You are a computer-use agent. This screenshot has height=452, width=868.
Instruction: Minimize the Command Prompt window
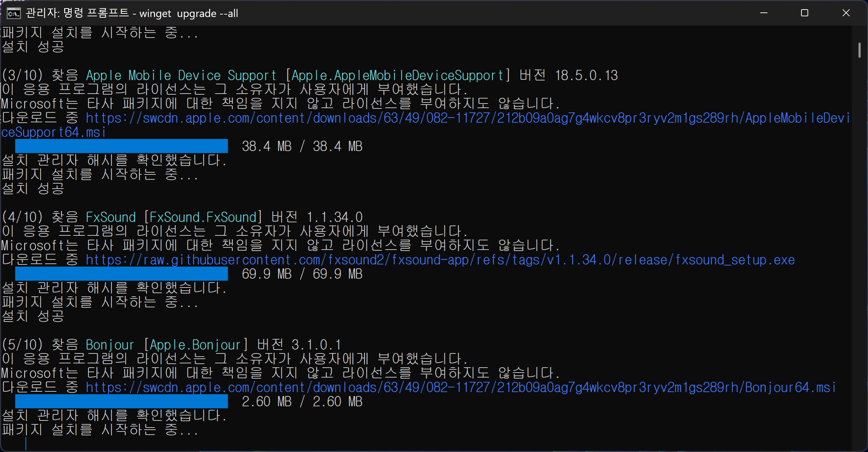pos(764,13)
